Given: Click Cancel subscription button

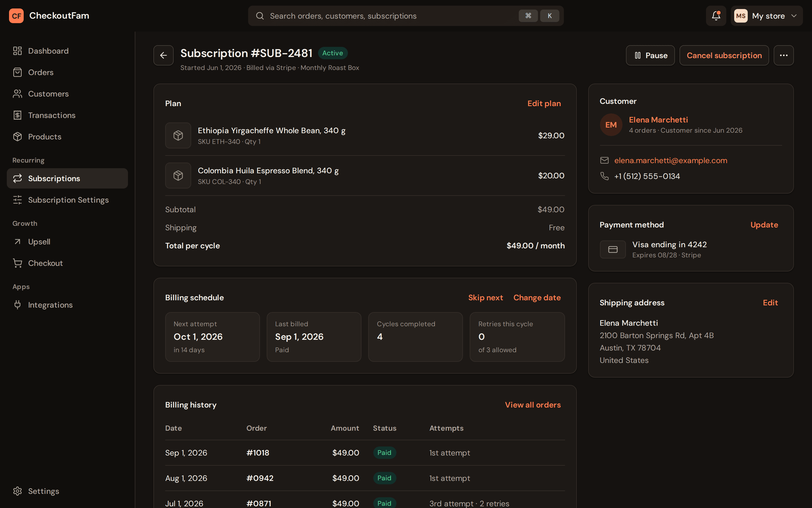Looking at the screenshot, I should [724, 55].
